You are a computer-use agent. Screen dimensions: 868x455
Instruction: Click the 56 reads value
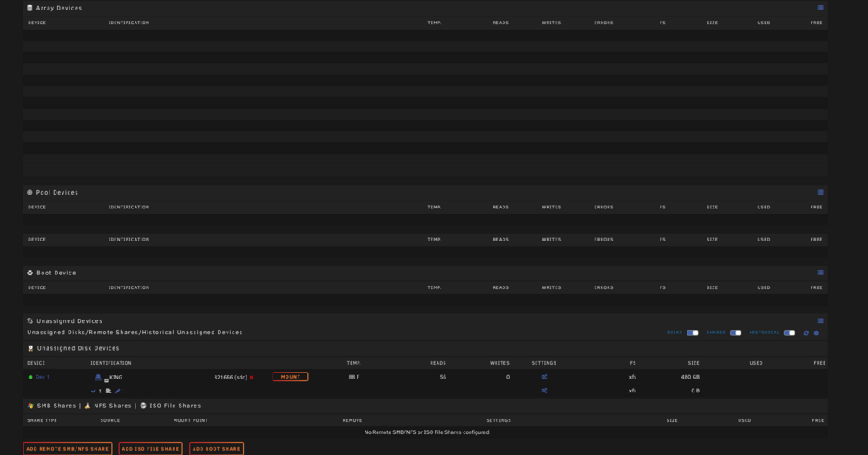coord(443,378)
